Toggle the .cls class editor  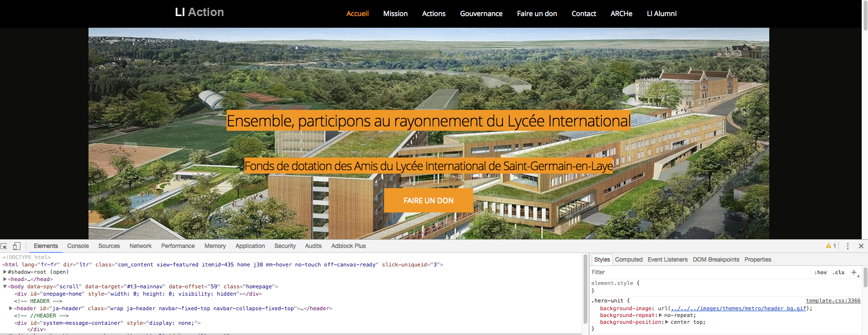click(x=838, y=272)
